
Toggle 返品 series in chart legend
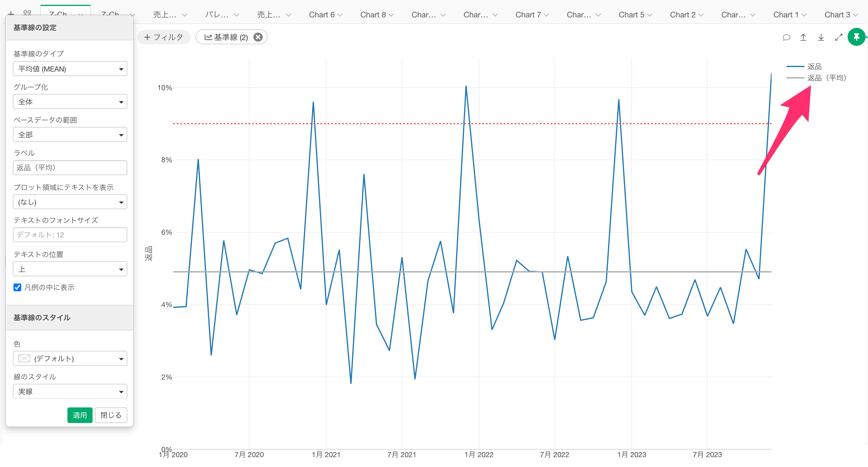pyautogui.click(x=814, y=66)
